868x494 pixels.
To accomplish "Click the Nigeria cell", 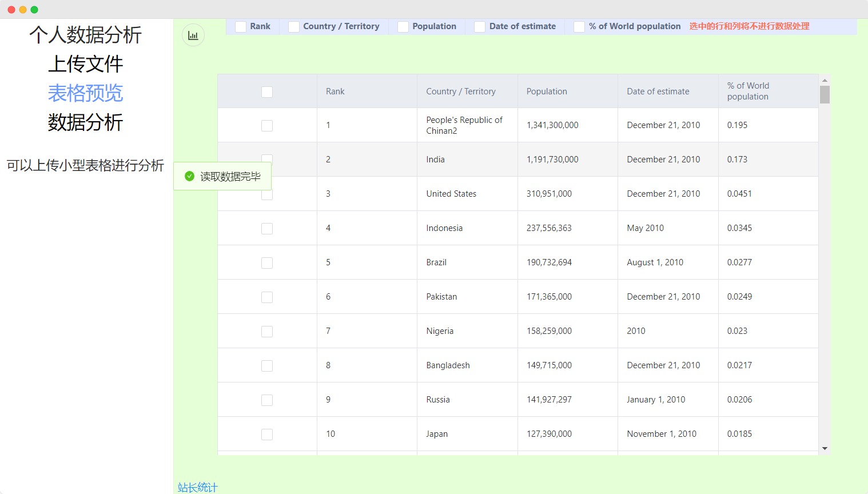I will point(468,331).
